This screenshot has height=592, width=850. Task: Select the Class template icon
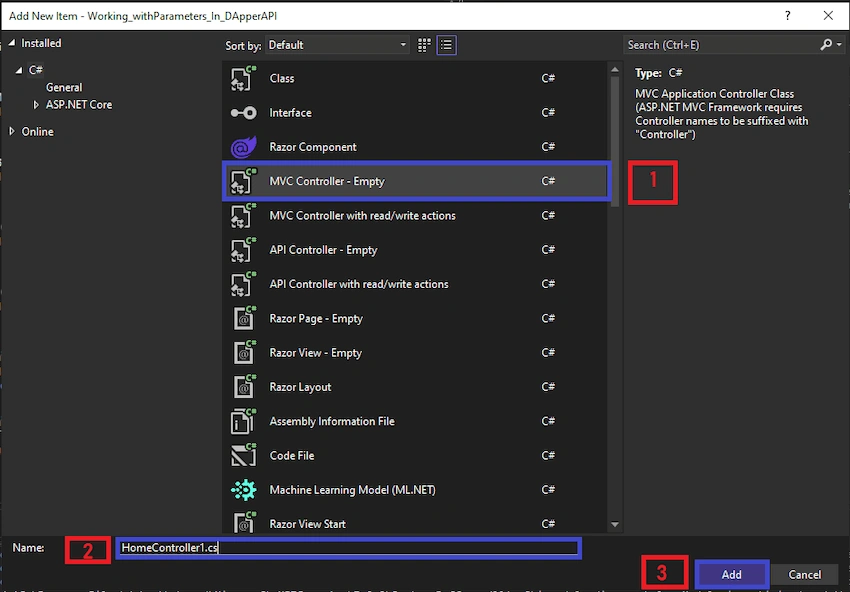243,78
